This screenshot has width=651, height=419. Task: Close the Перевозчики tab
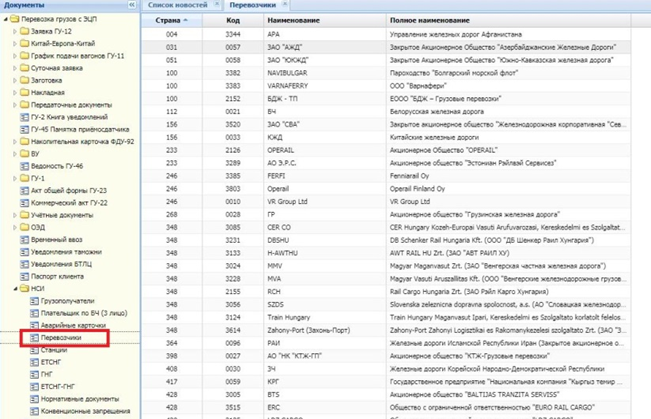285,4
